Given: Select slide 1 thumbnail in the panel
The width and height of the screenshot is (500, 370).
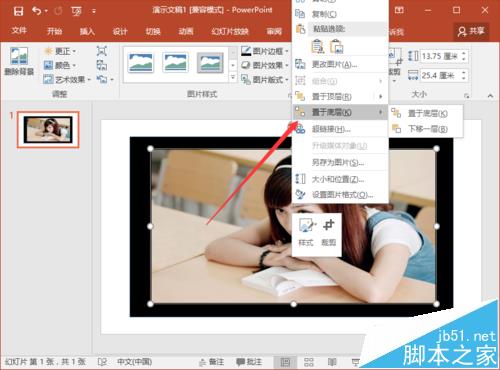Looking at the screenshot, I should click(x=48, y=130).
